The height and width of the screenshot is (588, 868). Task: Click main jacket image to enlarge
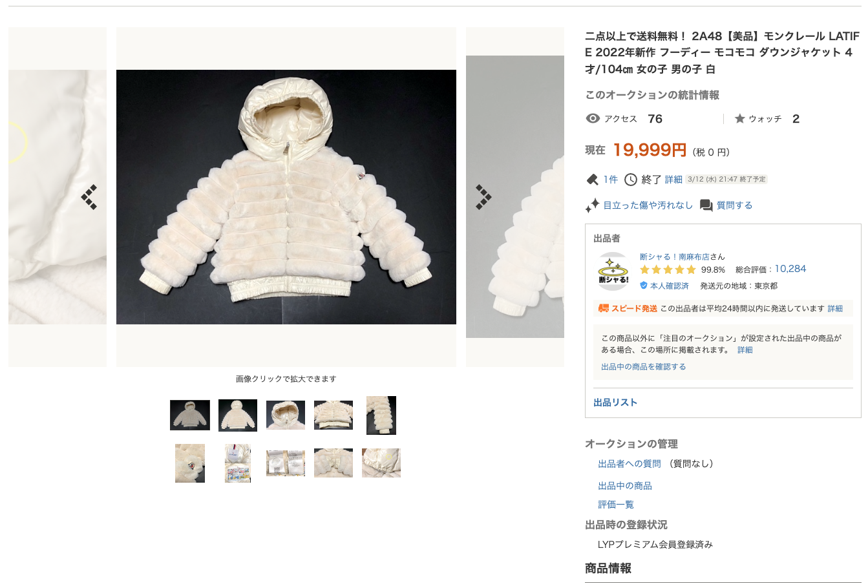[286, 197]
